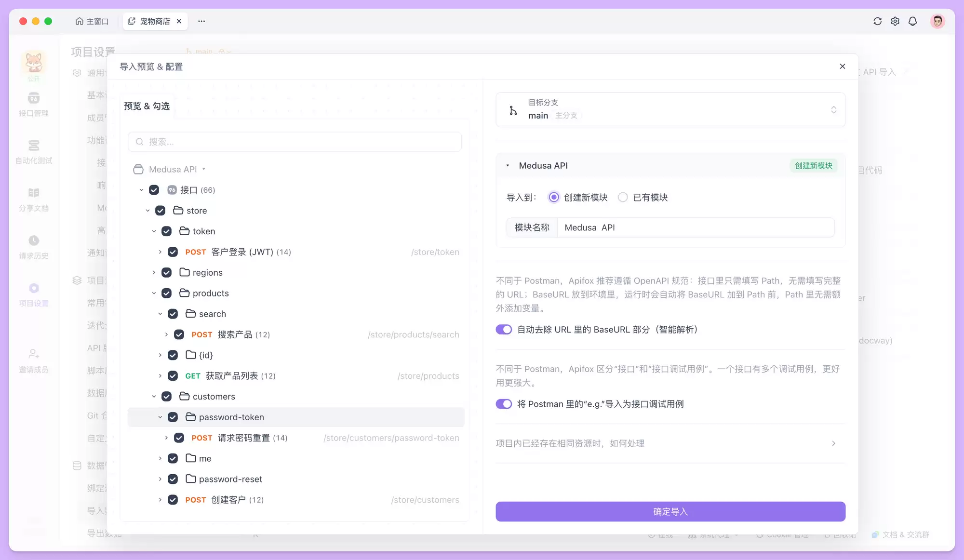
Task: Expand 客户登录 (JWT) endpoint
Action: (160, 252)
